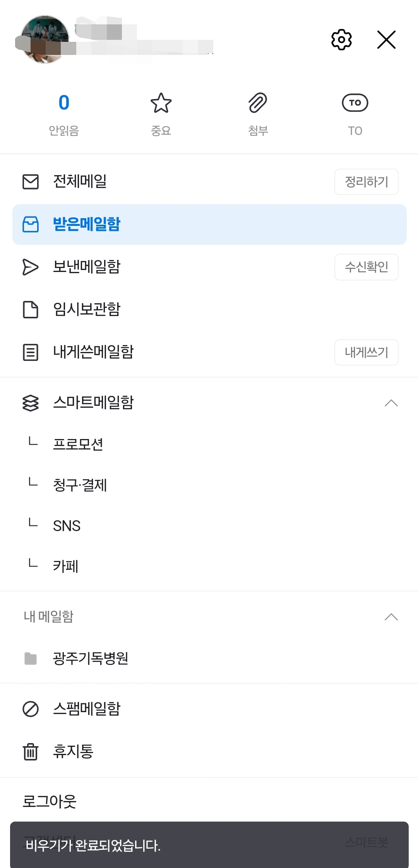Open the 보낸메일함 sent folder
The image size is (418, 868).
87,267
